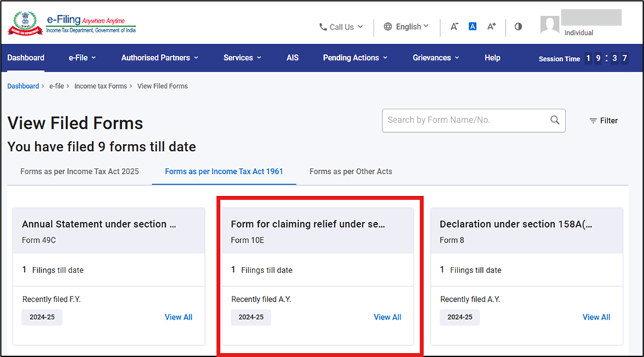Toggle high contrast mode icon
The height and width of the screenshot is (357, 644).
coord(518,26)
